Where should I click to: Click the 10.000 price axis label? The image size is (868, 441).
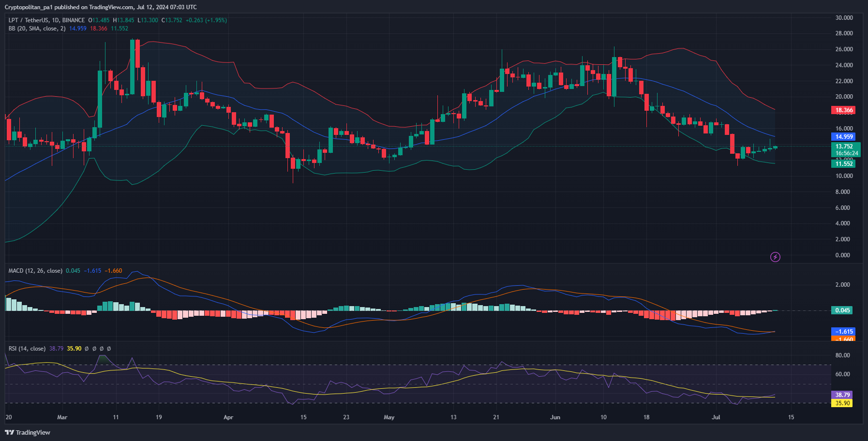[844, 176]
